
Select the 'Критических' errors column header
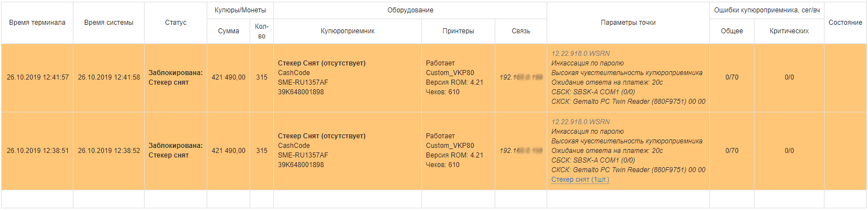tap(789, 31)
